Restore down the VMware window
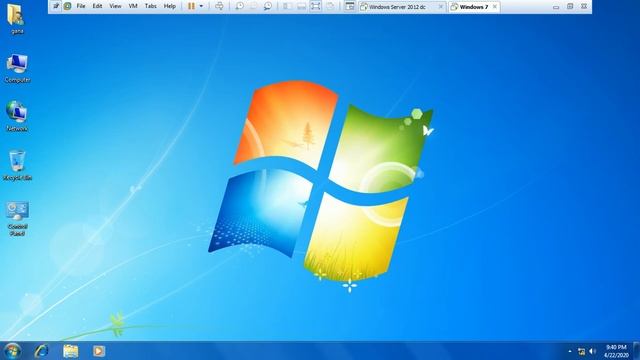This screenshot has height=360, width=640. (570, 6)
